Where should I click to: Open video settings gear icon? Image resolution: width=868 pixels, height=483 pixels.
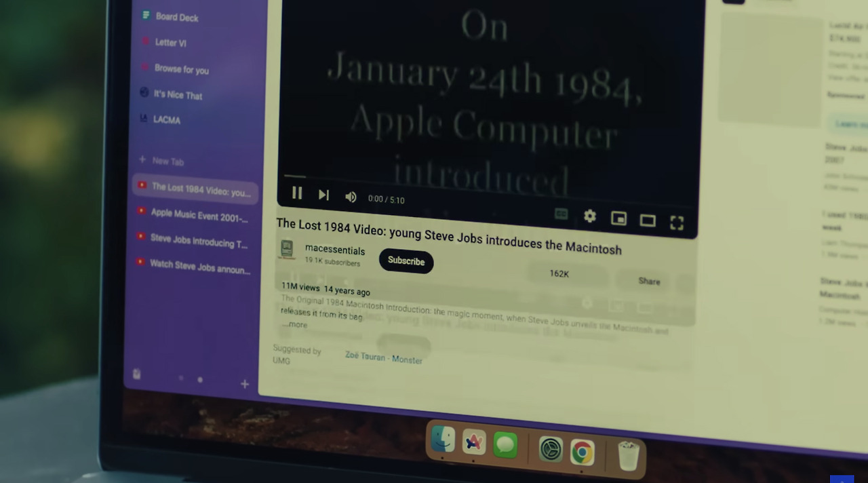[x=590, y=216]
